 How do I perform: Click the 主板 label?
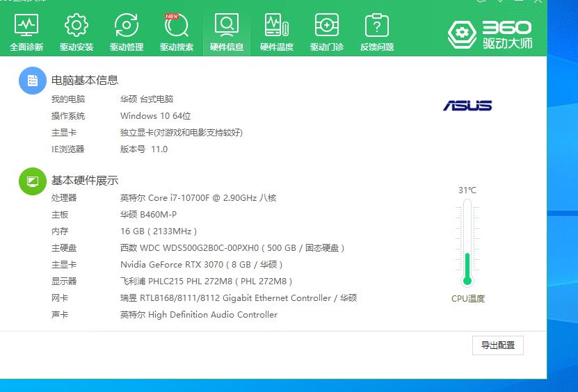click(x=60, y=215)
